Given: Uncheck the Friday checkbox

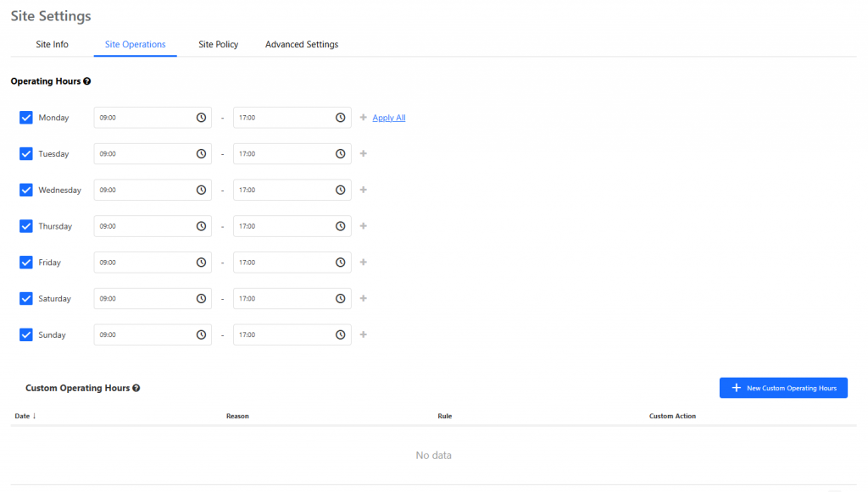Looking at the screenshot, I should [26, 263].
